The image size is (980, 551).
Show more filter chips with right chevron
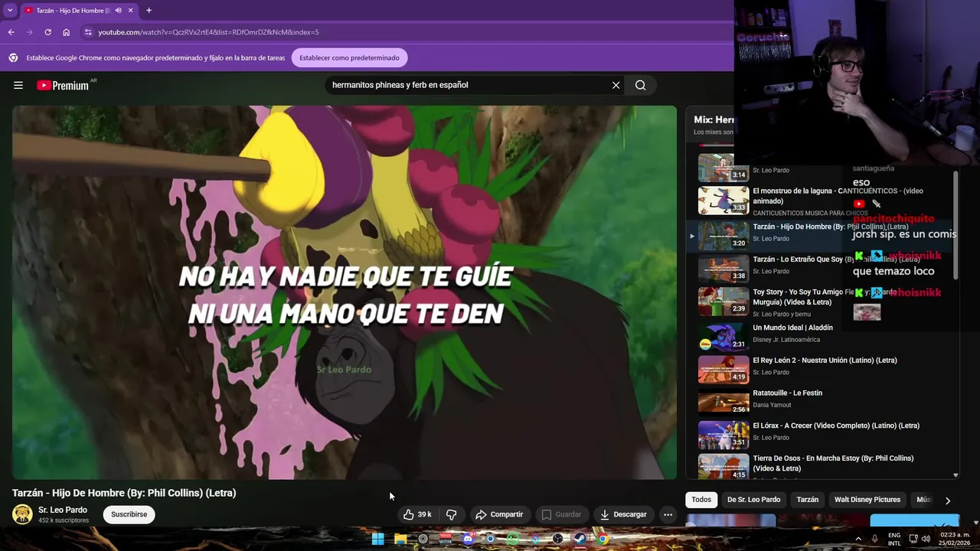pyautogui.click(x=947, y=500)
